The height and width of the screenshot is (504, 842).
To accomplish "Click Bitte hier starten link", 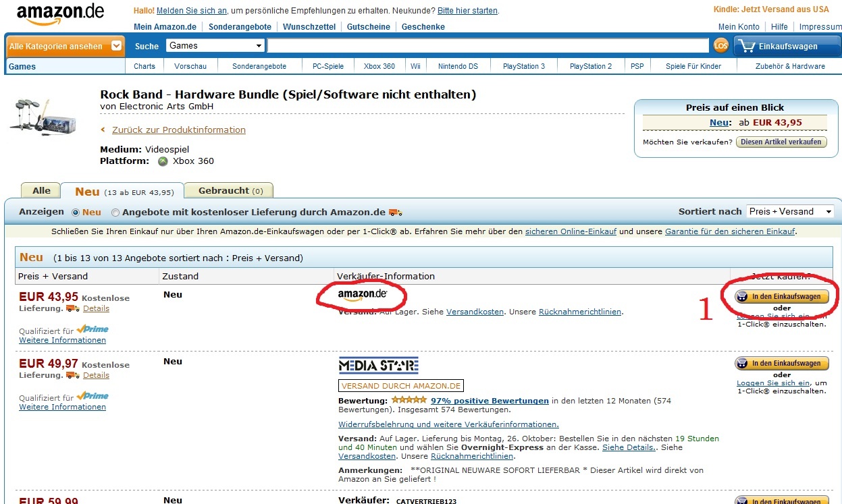I will coord(467,11).
